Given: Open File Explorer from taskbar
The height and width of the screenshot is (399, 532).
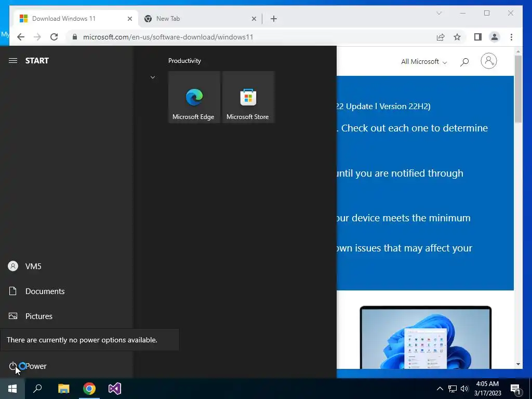Looking at the screenshot, I should click(63, 389).
